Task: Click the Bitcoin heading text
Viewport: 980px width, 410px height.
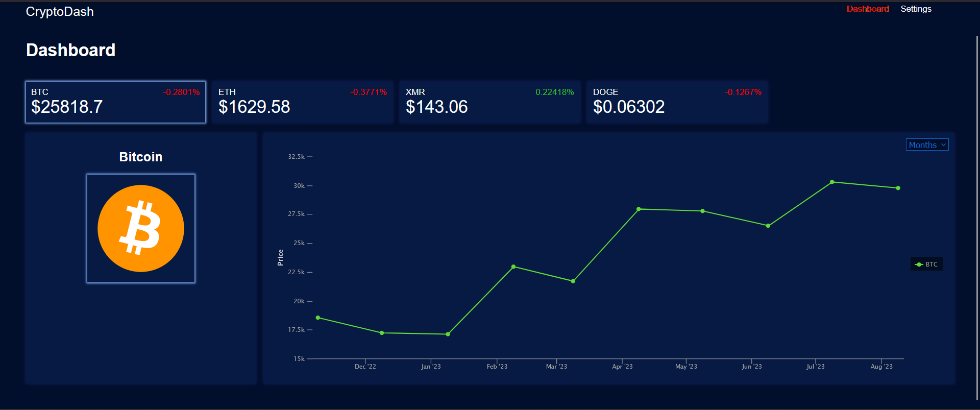Action: pos(141,157)
